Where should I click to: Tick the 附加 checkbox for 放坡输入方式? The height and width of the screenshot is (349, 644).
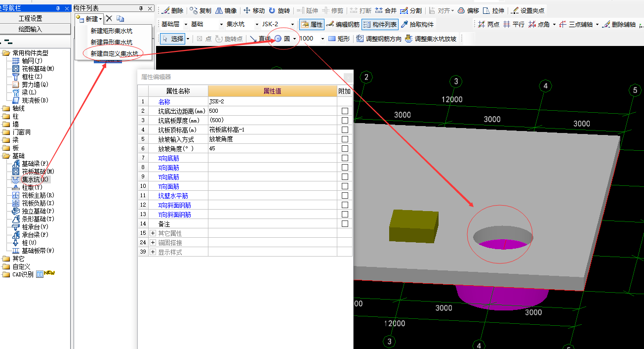pyautogui.click(x=345, y=139)
